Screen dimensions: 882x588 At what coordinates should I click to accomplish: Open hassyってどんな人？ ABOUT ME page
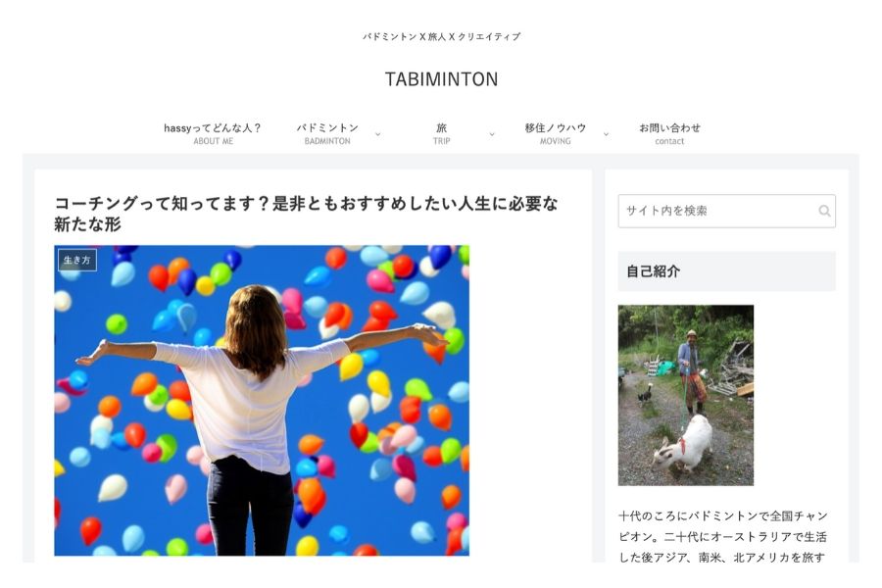click(213, 134)
